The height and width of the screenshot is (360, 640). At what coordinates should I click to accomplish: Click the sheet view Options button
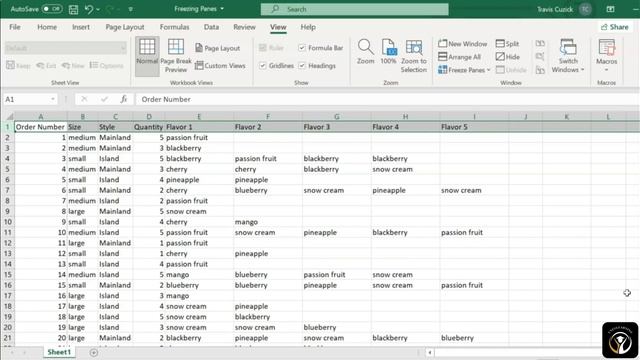pyautogui.click(x=106, y=65)
